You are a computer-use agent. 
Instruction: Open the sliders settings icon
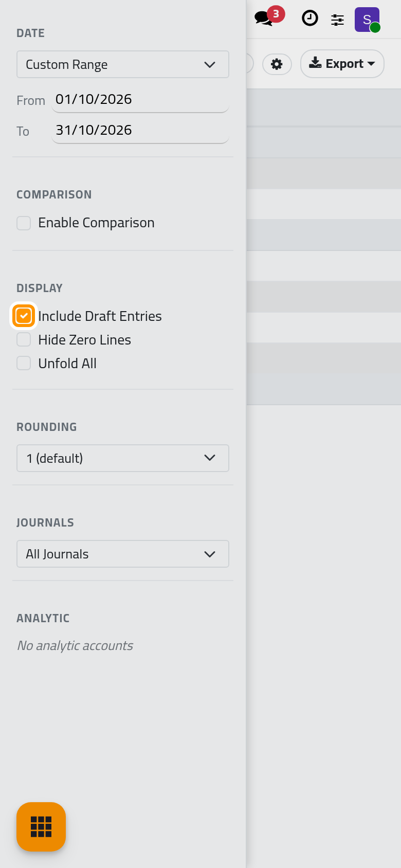coord(337,20)
